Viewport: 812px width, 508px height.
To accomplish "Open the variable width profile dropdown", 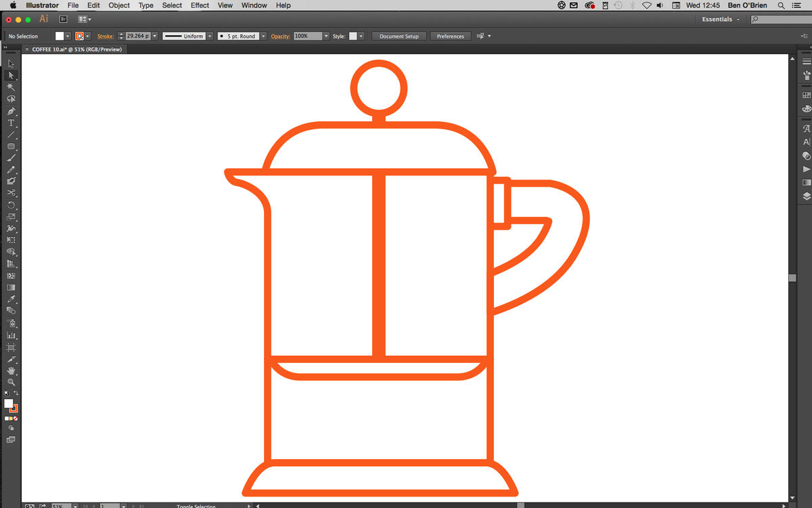I will [x=209, y=36].
